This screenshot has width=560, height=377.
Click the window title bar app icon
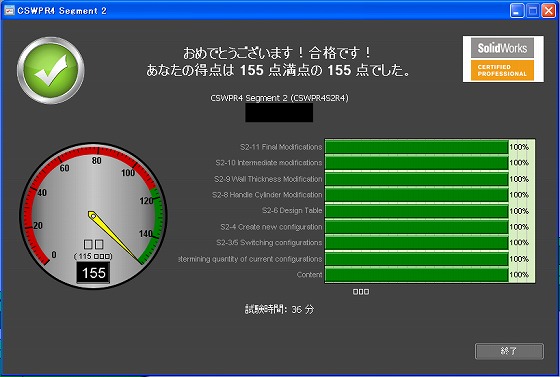pos(9,10)
